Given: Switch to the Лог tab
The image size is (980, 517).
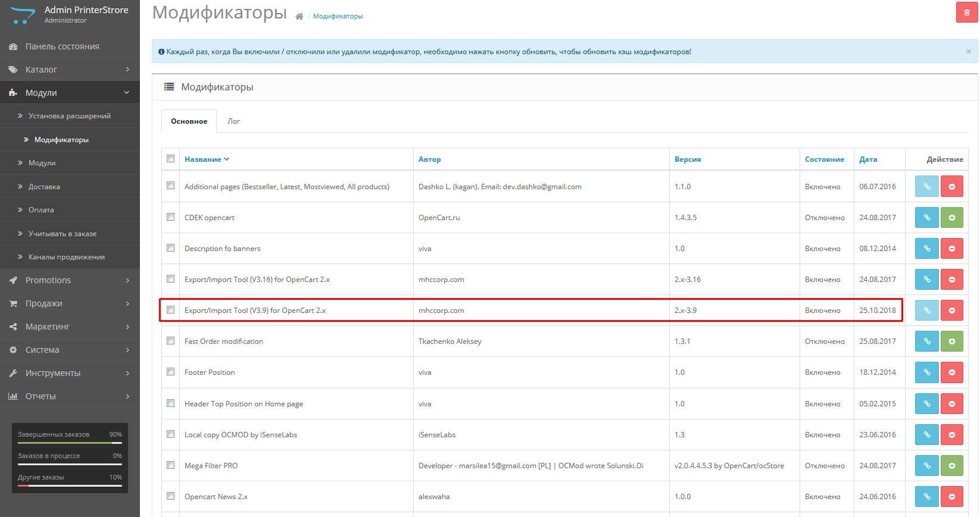Looking at the screenshot, I should coord(233,121).
